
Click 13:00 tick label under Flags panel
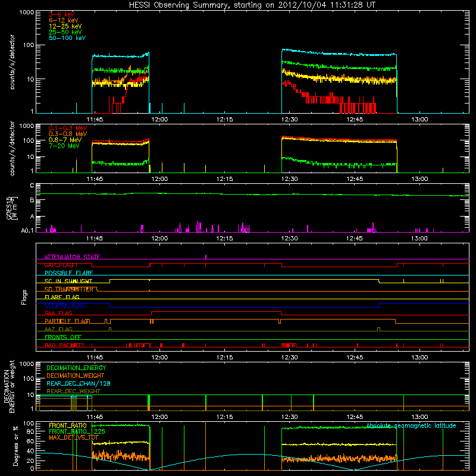coord(419,358)
